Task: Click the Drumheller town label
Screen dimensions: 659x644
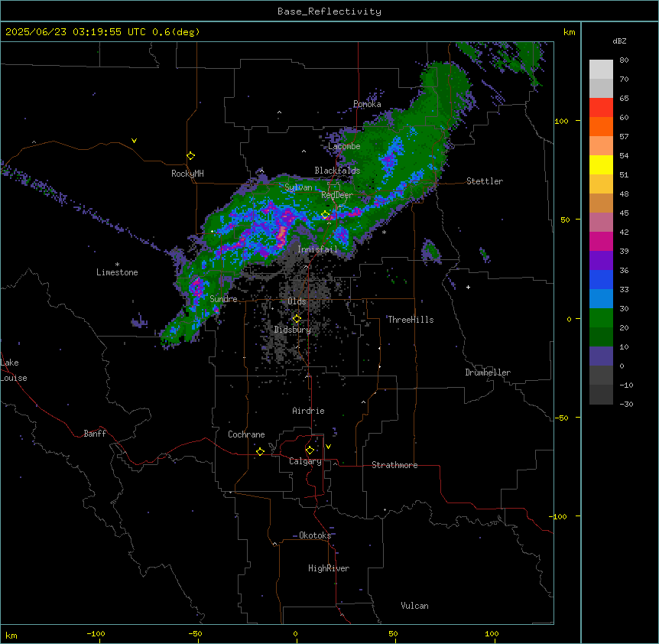Action: click(x=488, y=372)
